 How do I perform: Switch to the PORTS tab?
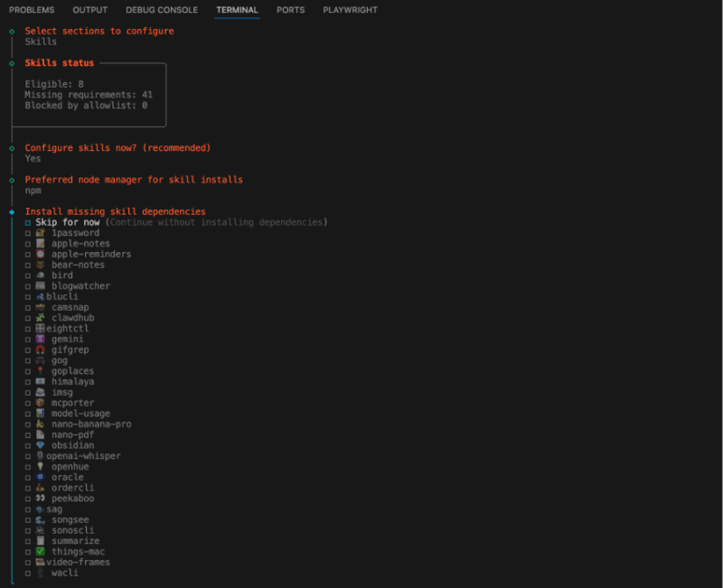290,10
